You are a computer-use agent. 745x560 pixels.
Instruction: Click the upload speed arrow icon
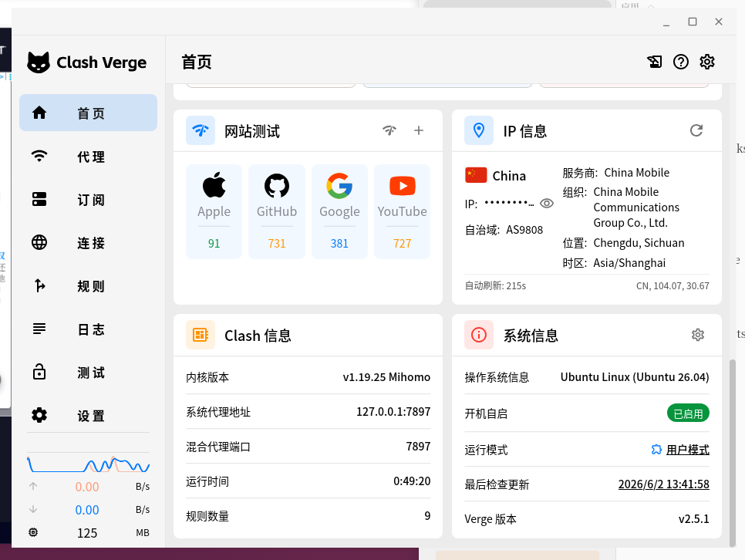(33, 486)
